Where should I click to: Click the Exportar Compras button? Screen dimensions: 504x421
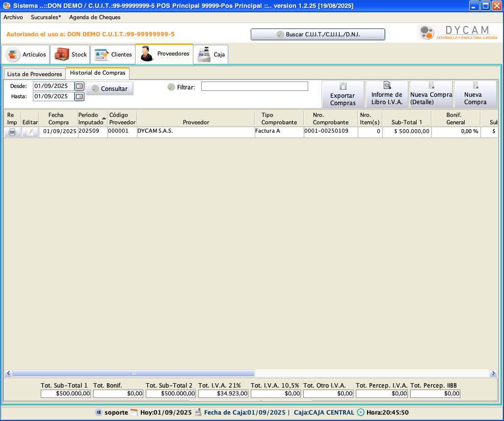tap(343, 94)
